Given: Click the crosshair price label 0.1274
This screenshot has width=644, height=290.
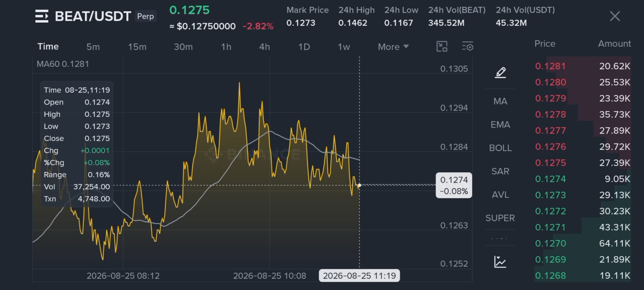Looking at the screenshot, I should click(454, 186).
